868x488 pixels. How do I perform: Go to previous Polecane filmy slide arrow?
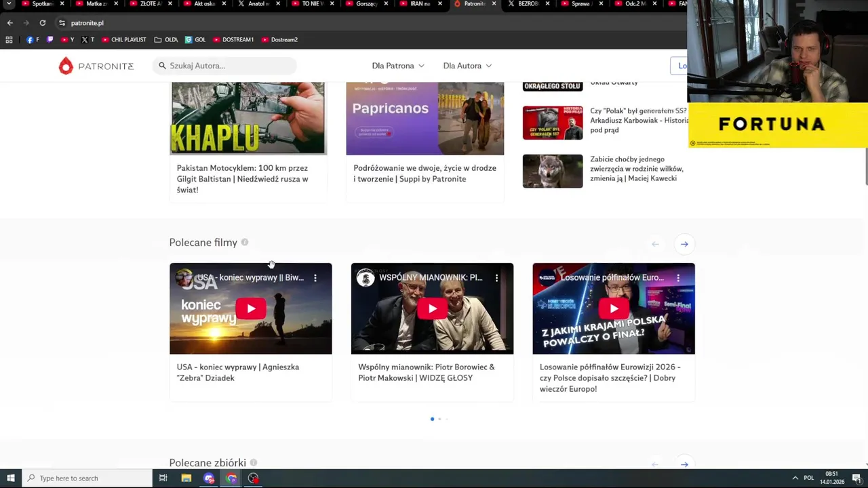point(655,244)
